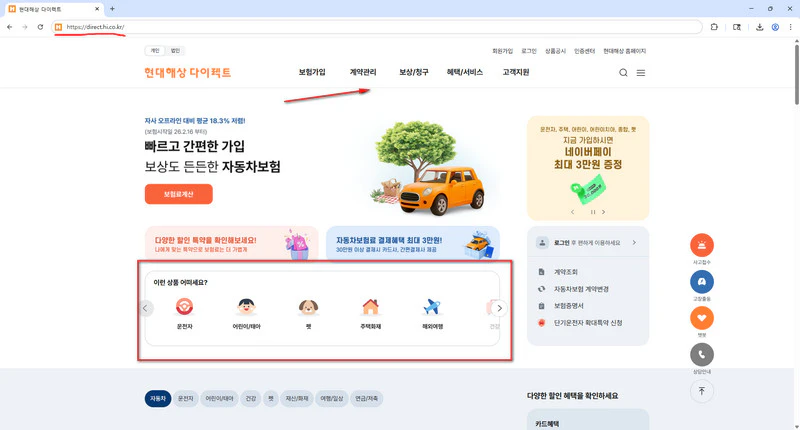800x430 pixels.
Task: Go back with the browser back arrow
Action: click(10, 27)
